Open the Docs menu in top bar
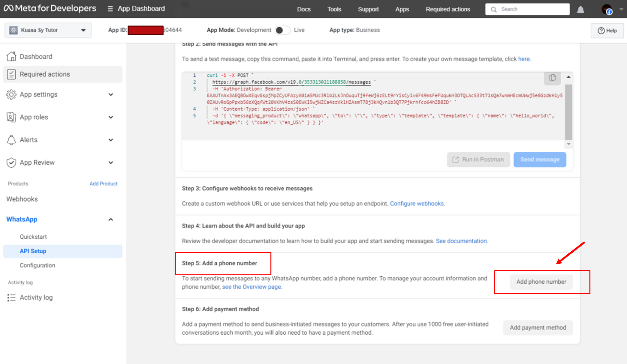627x364 pixels. pos(303,9)
